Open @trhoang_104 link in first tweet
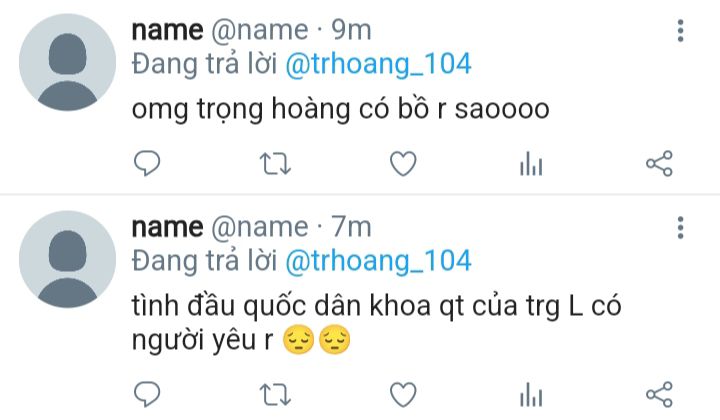 [x=378, y=64]
